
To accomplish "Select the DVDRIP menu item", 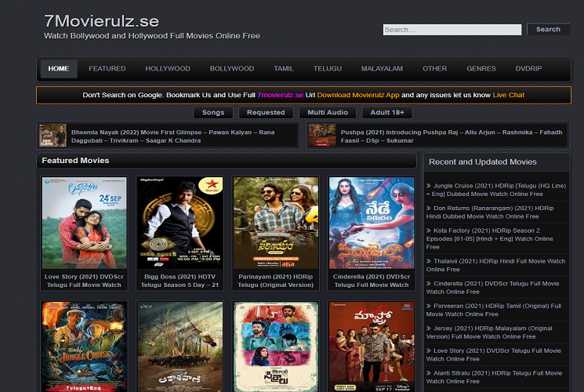I will coord(528,68).
